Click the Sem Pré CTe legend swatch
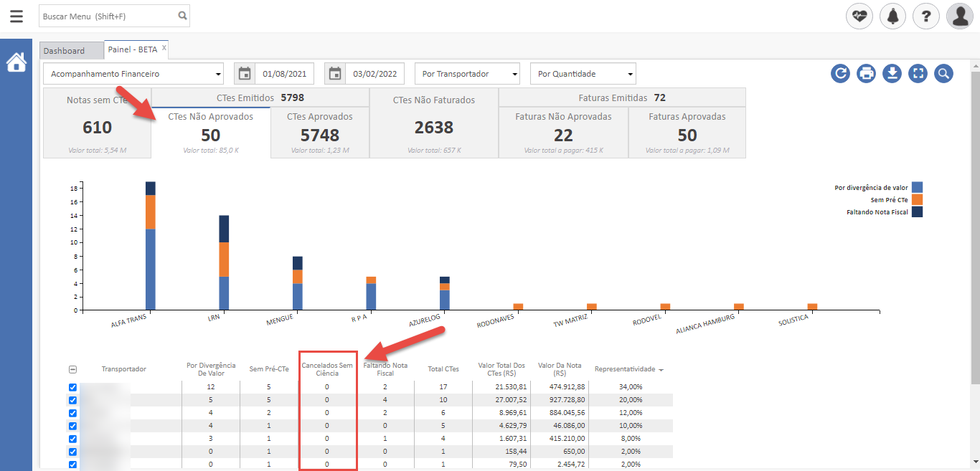Image resolution: width=980 pixels, height=471 pixels. pyautogui.click(x=917, y=199)
